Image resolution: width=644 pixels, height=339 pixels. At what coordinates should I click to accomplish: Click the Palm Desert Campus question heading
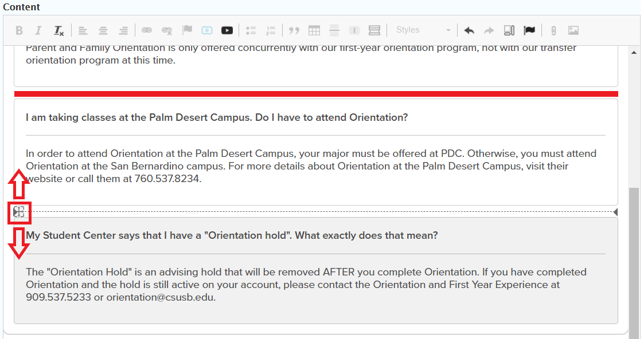coord(217,117)
